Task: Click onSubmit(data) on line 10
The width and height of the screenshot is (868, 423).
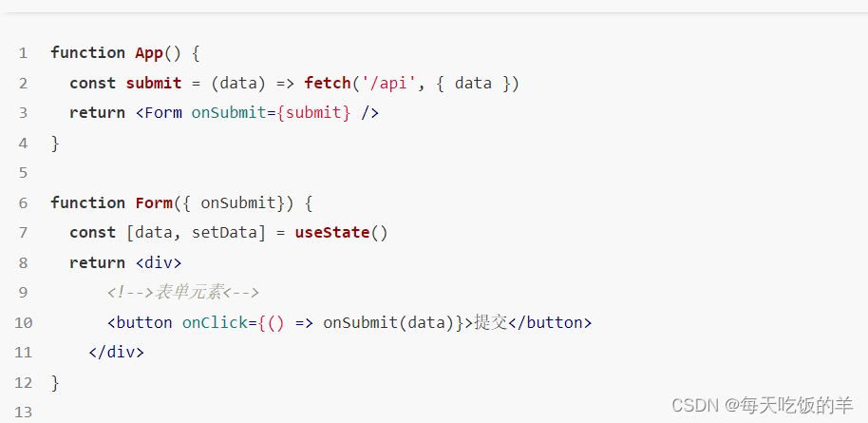Action: pos(388,322)
